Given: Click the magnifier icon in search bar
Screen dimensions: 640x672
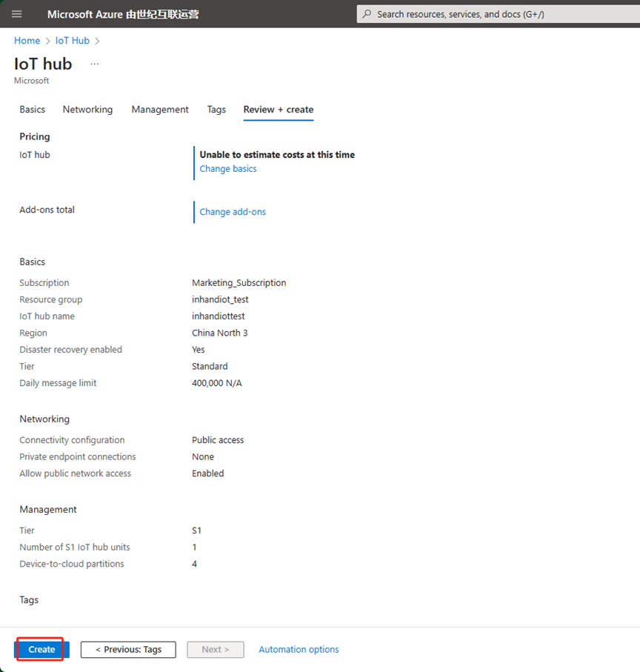Looking at the screenshot, I should coord(367,14).
